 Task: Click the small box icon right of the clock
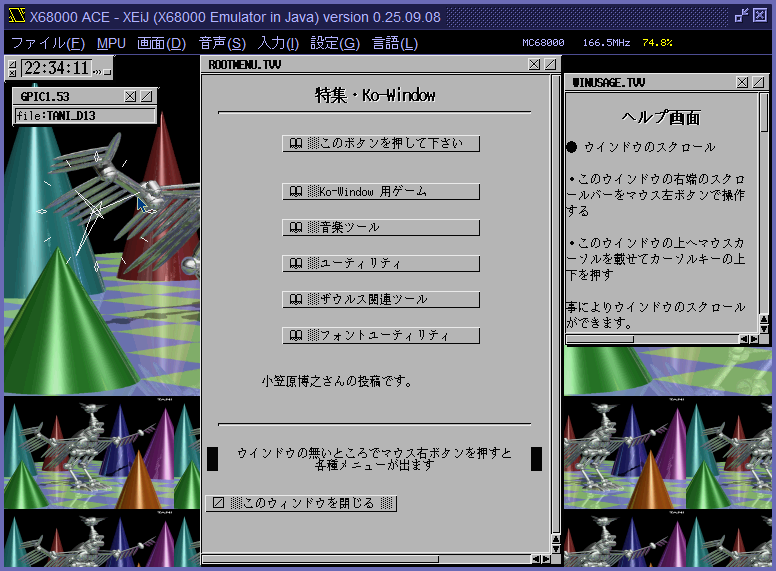point(107,72)
